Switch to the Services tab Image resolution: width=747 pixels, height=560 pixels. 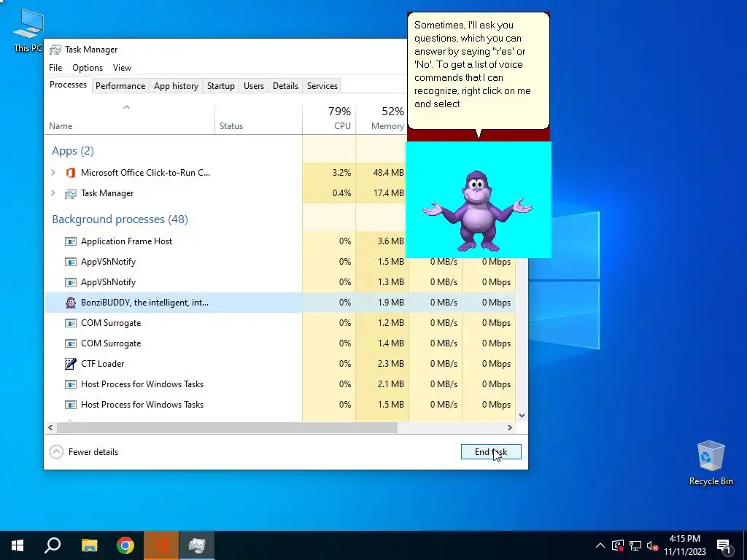322,86
